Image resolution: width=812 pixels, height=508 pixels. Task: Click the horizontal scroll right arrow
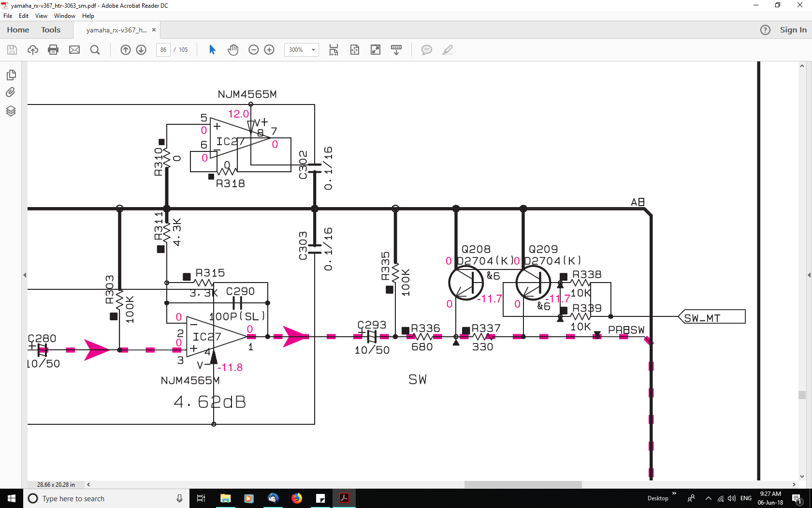pos(794,484)
